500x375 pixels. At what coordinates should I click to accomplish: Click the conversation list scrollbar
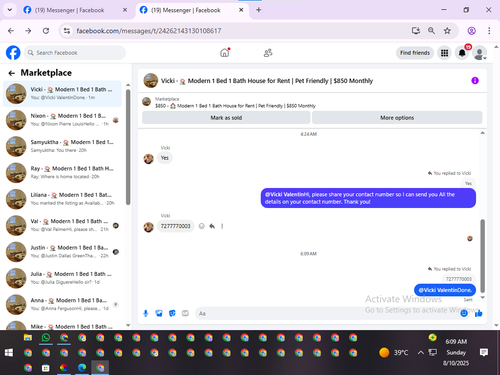(128, 147)
